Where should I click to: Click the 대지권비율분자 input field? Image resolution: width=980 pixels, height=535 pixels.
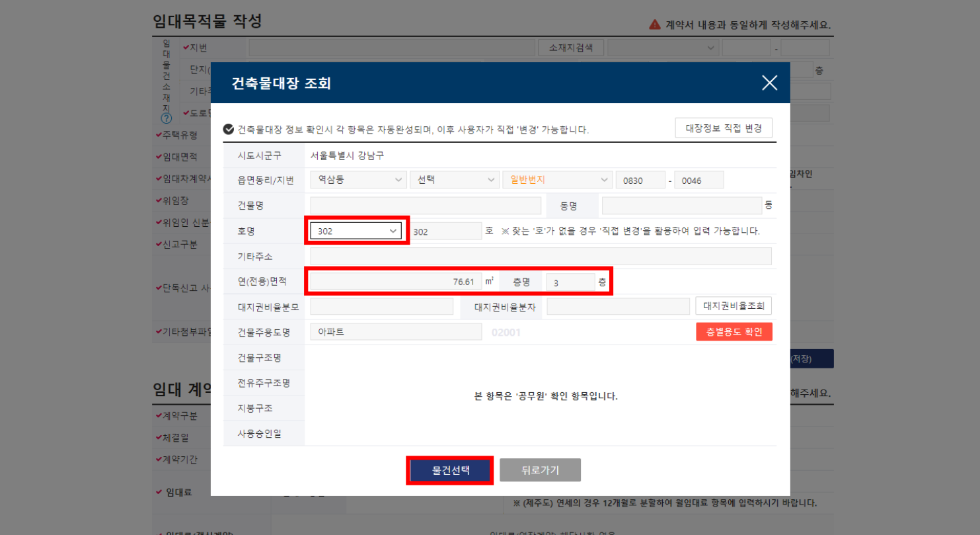tap(618, 306)
